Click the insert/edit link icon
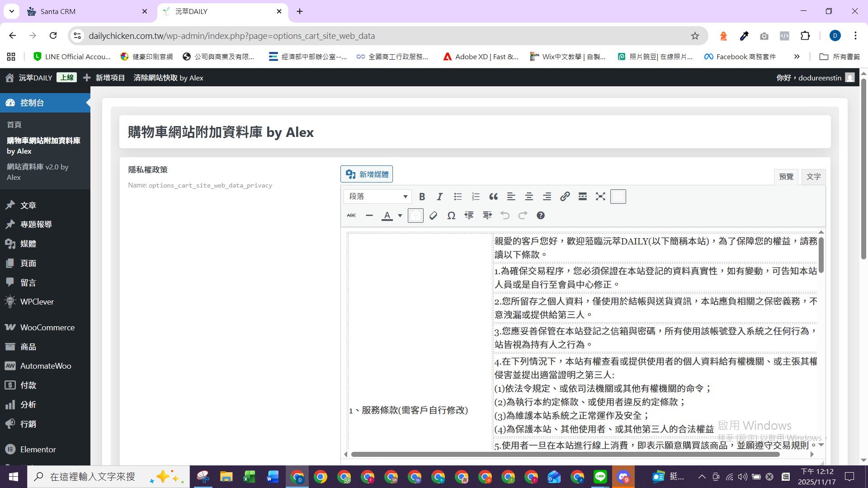868x488 pixels. (x=565, y=197)
